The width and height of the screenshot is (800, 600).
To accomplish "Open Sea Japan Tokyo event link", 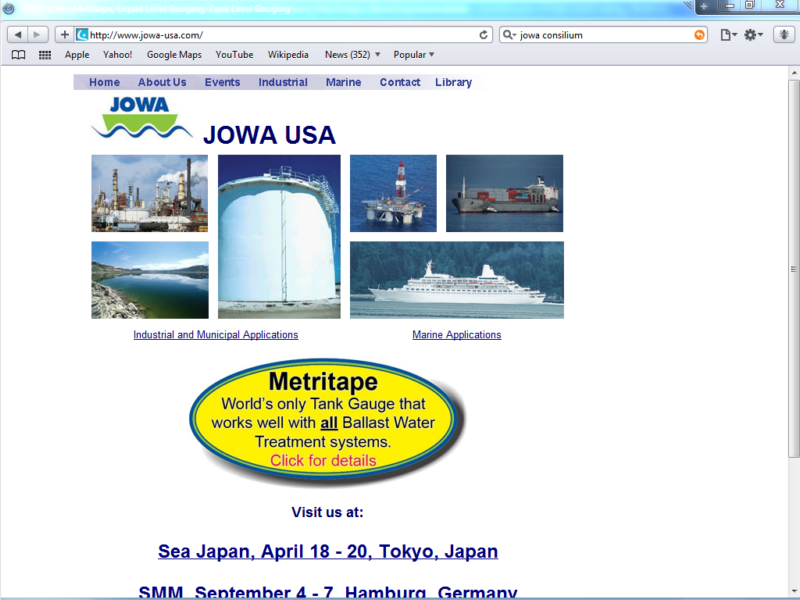I will (x=328, y=552).
